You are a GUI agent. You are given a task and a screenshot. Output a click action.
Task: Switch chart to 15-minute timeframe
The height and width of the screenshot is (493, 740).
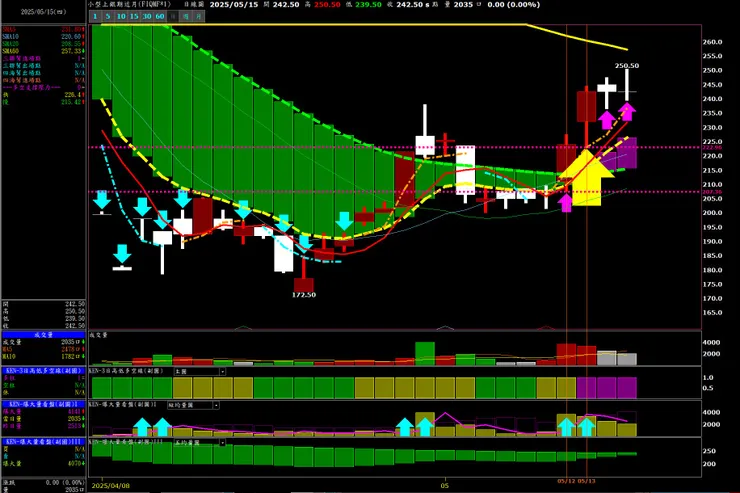click(134, 17)
